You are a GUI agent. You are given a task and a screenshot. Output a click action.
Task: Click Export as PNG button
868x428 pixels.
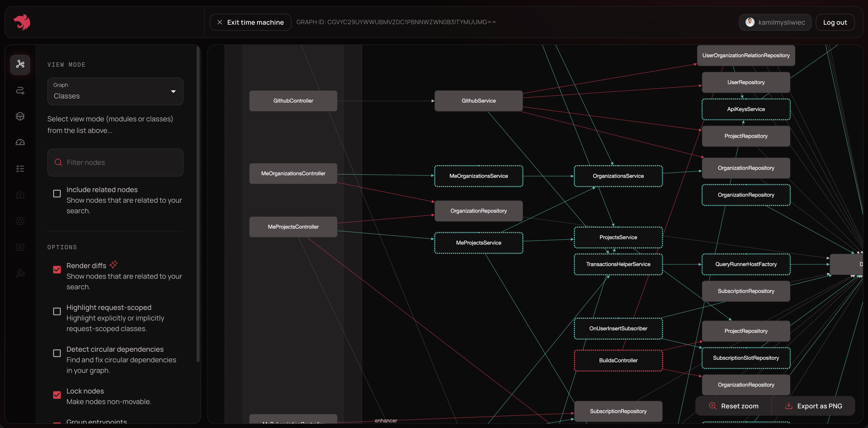pos(814,406)
